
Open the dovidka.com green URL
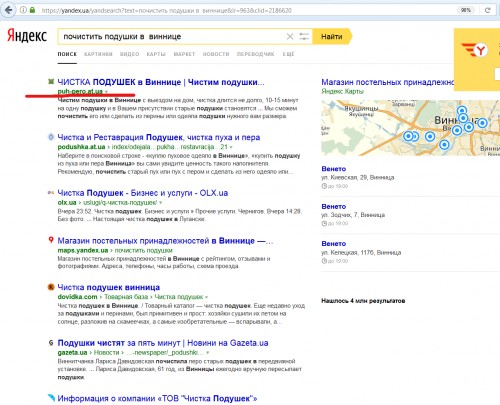point(77,297)
